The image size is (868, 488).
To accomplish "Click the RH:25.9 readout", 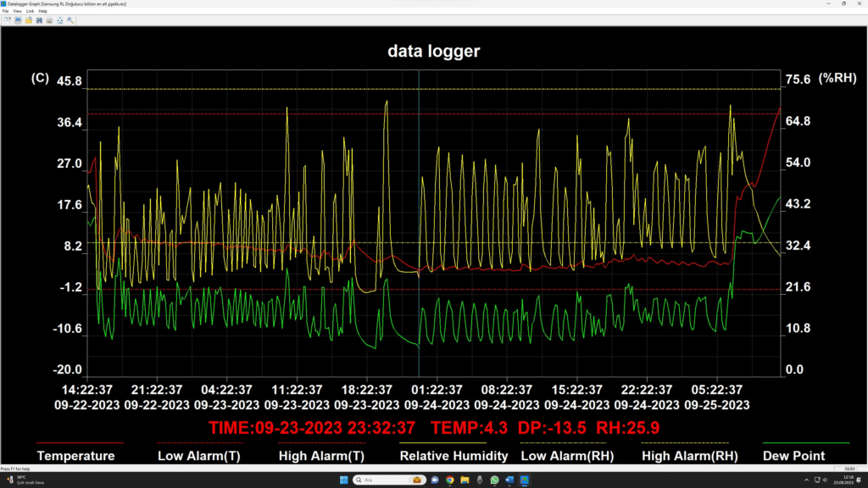I will tap(628, 428).
